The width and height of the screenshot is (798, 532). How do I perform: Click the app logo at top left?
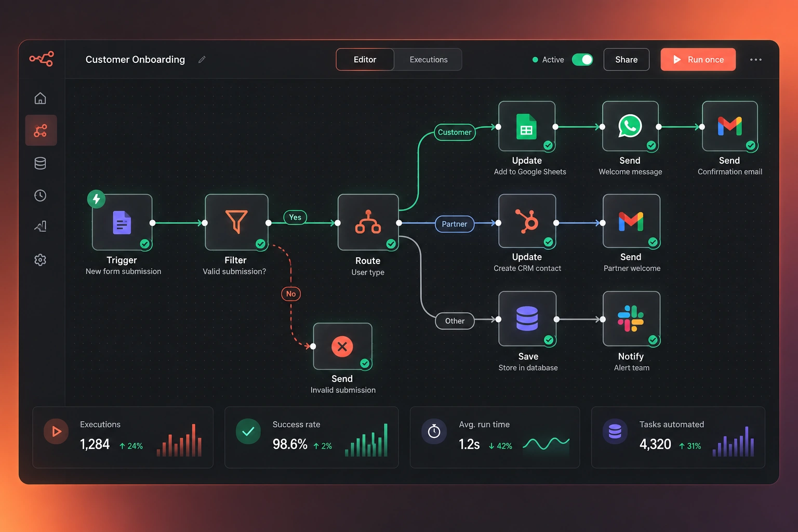click(41, 59)
